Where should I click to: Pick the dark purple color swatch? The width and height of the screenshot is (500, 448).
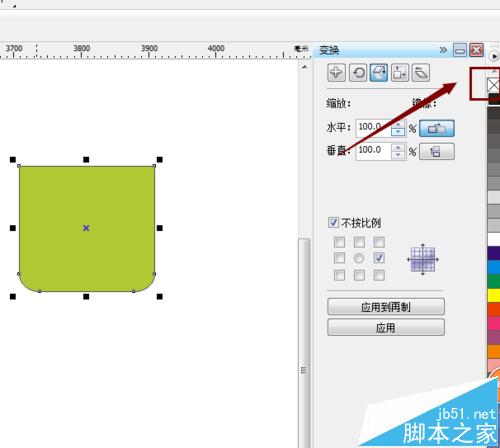point(494,253)
